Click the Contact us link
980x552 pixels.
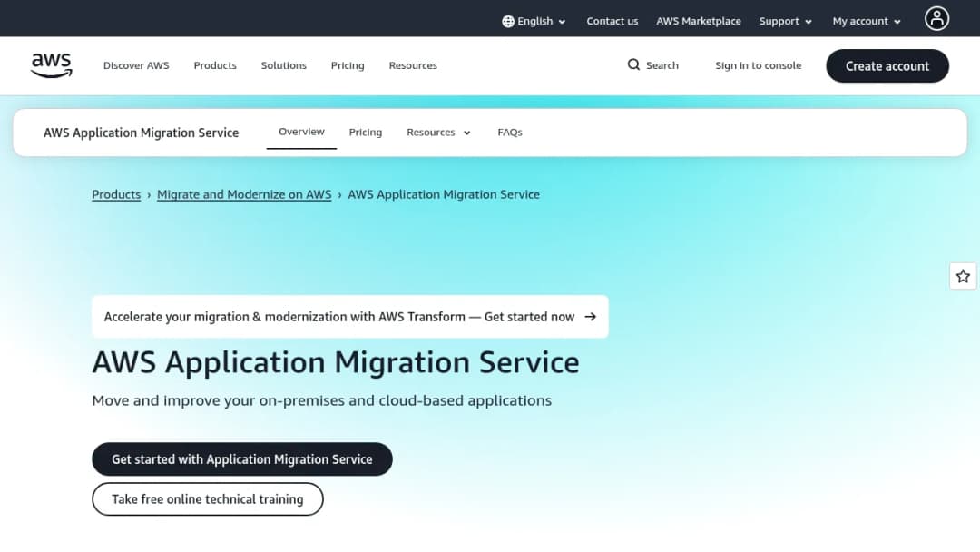[x=612, y=21]
